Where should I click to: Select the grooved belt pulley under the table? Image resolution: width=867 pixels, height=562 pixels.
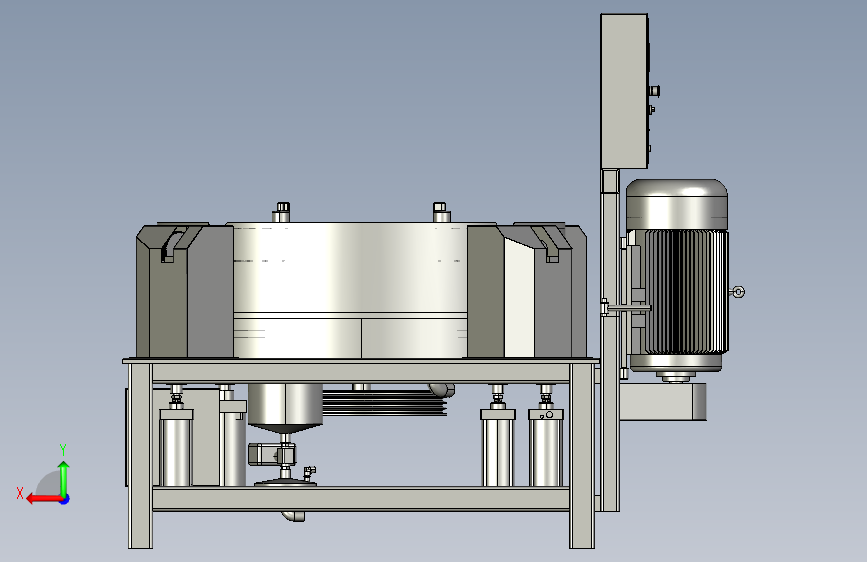384,403
